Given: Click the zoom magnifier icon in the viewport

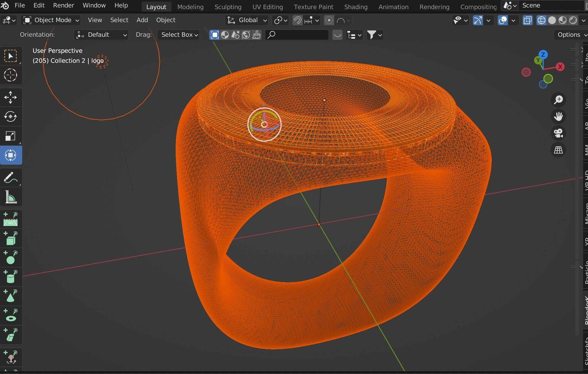Looking at the screenshot, I should [558, 100].
